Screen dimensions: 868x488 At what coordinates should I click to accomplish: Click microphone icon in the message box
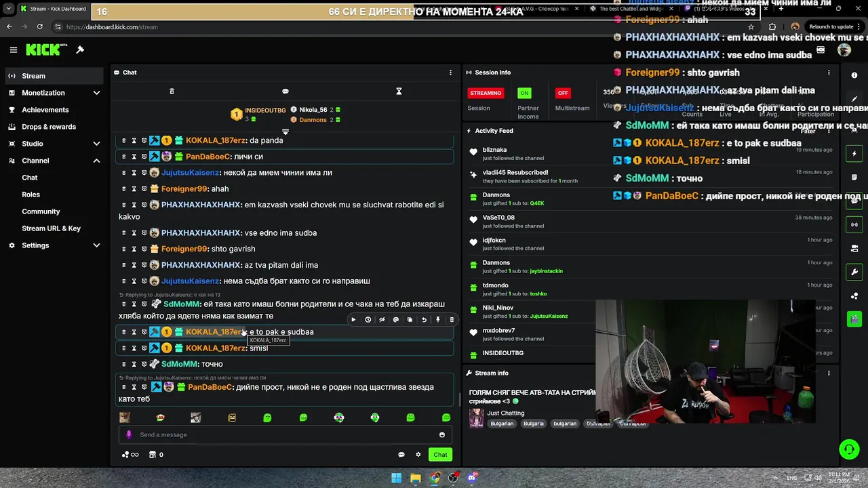pyautogui.click(x=129, y=434)
